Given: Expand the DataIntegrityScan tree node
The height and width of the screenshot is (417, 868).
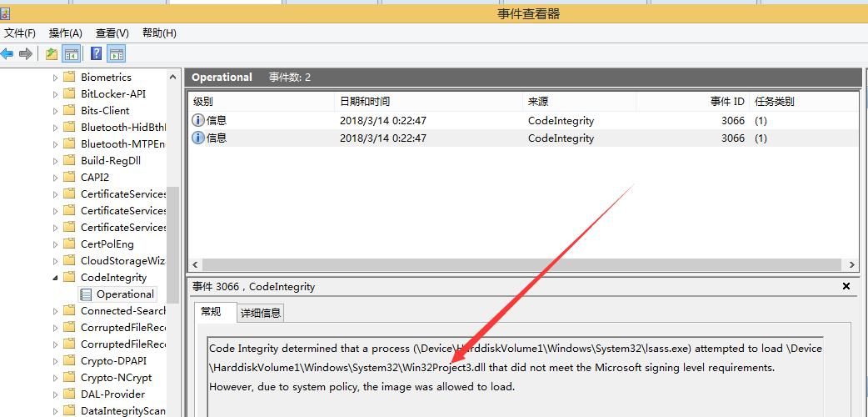Looking at the screenshot, I should pyautogui.click(x=55, y=411).
